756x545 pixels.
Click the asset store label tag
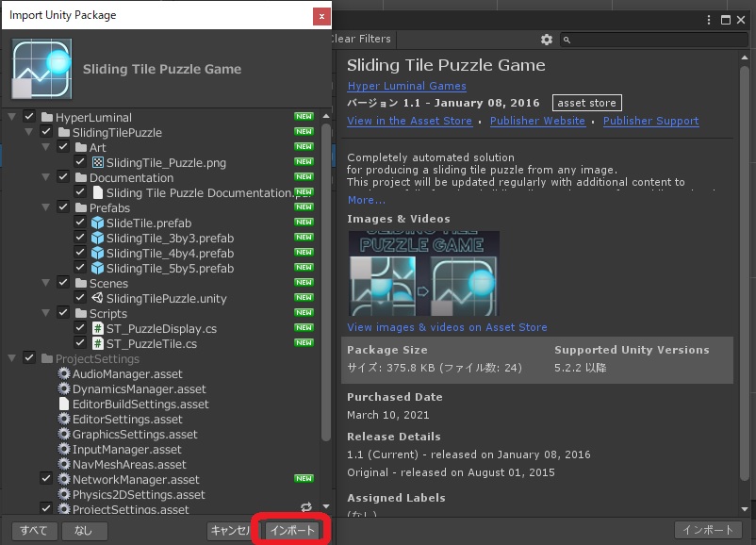coord(586,103)
